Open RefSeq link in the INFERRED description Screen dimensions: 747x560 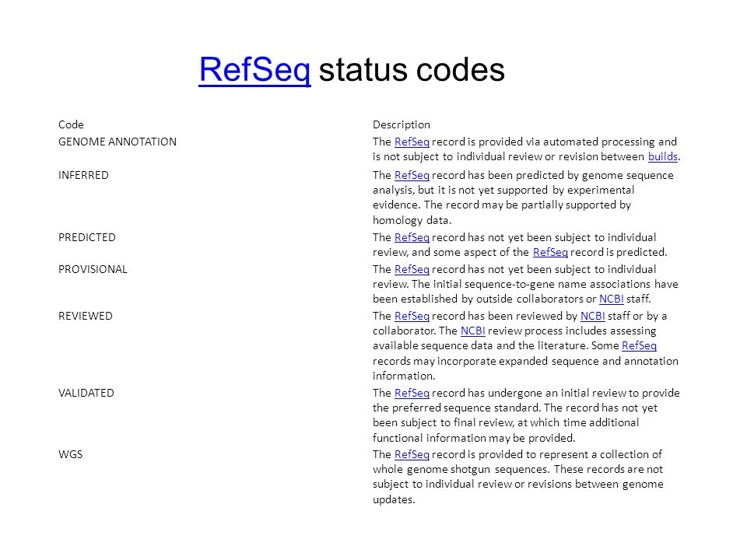click(x=412, y=175)
